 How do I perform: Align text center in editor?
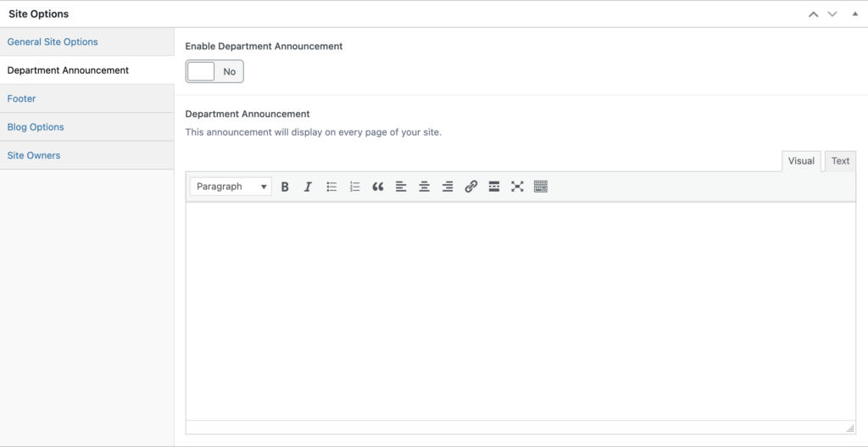[424, 187]
